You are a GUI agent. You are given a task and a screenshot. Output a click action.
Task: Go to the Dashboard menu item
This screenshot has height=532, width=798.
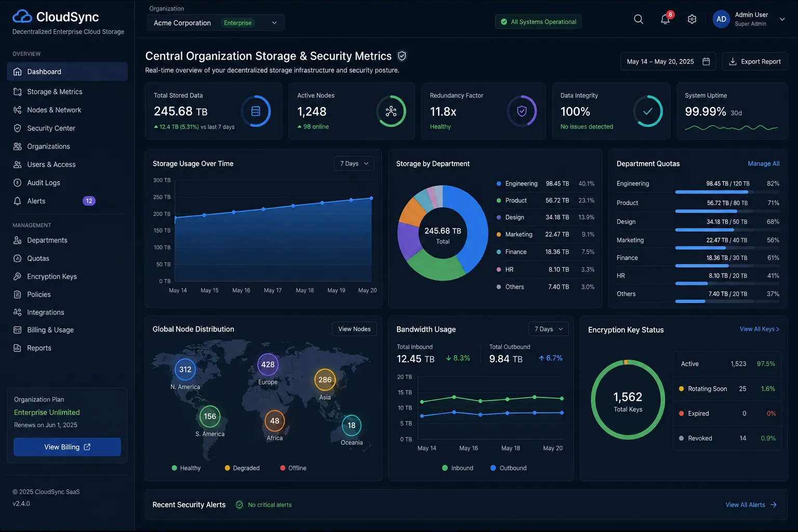click(67, 72)
